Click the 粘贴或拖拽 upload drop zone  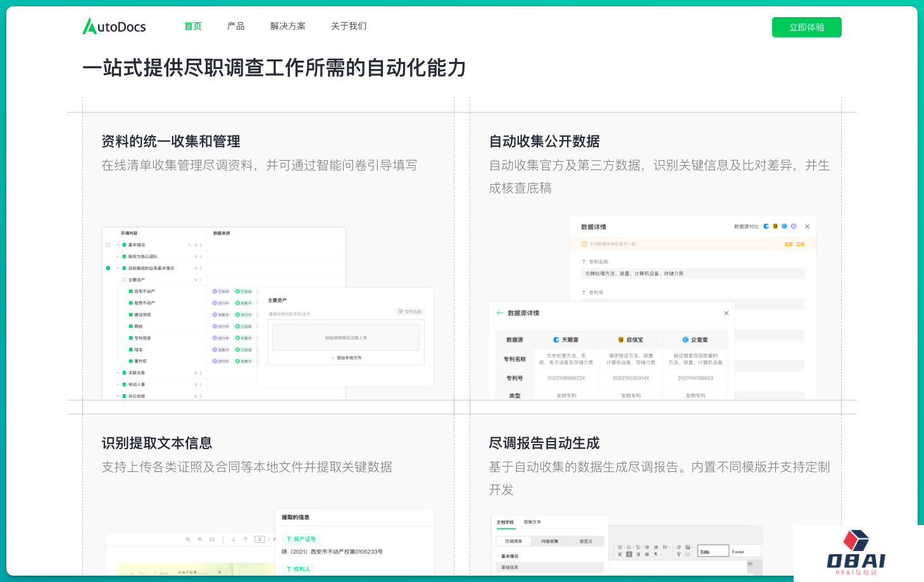point(346,337)
